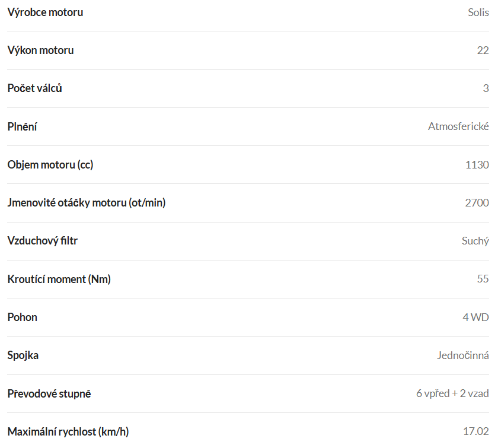Click the 'Kroutící moment (Nm)' label
The height and width of the screenshot is (448, 498).
[x=59, y=279]
